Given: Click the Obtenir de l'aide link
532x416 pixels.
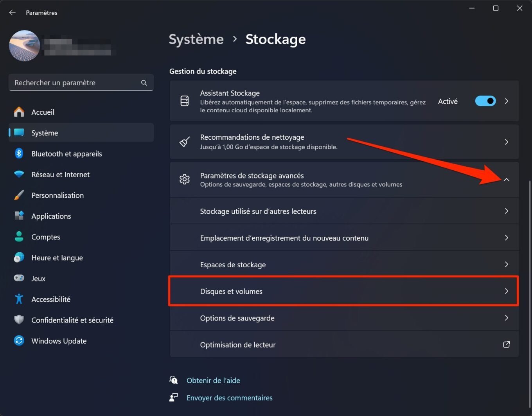Looking at the screenshot, I should click(213, 380).
